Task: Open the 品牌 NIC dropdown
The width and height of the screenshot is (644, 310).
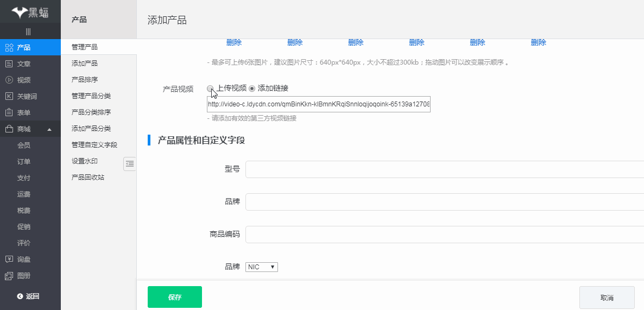Action: tap(261, 267)
